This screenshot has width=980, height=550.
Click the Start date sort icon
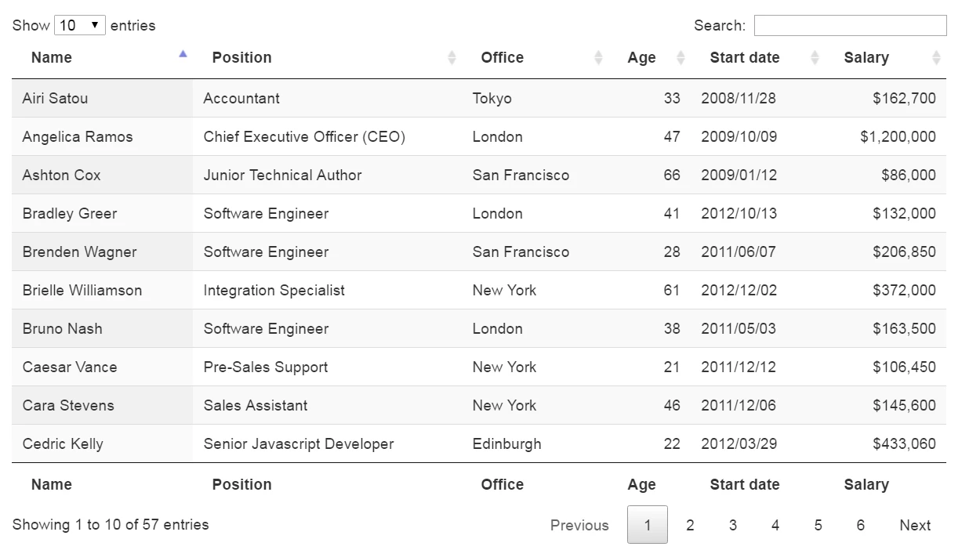(x=815, y=58)
